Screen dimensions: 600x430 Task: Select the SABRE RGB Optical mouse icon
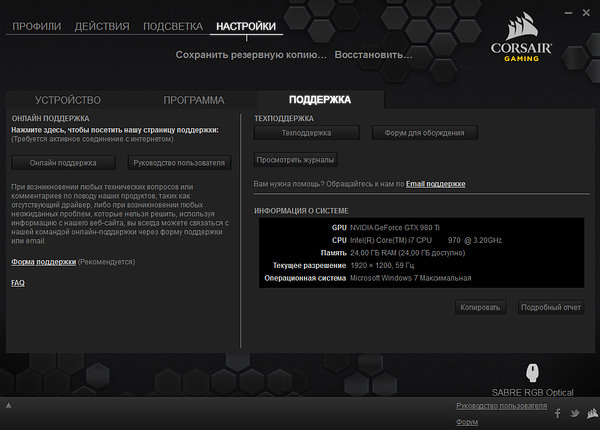coord(531,372)
